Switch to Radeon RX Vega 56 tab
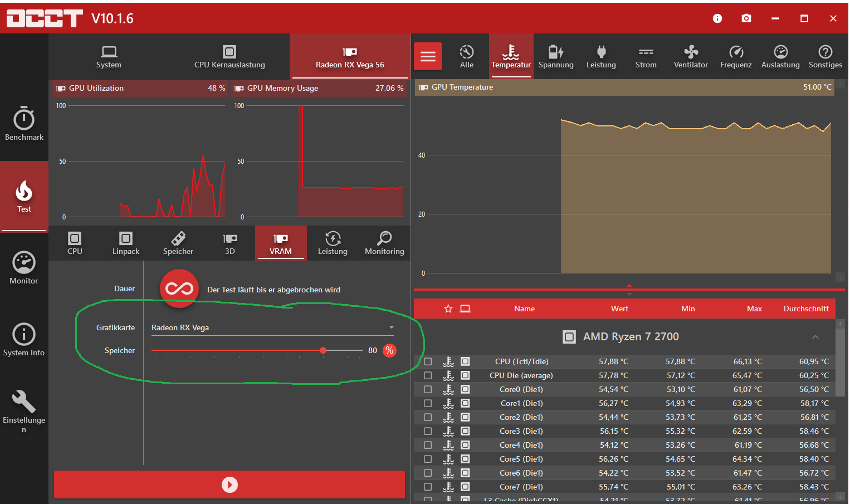Image resolution: width=850 pixels, height=504 pixels. (350, 57)
